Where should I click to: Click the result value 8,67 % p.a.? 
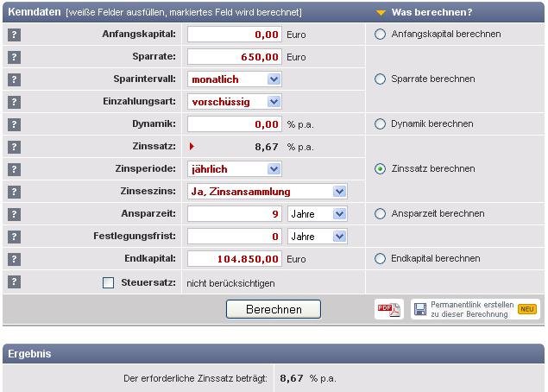tap(308, 378)
